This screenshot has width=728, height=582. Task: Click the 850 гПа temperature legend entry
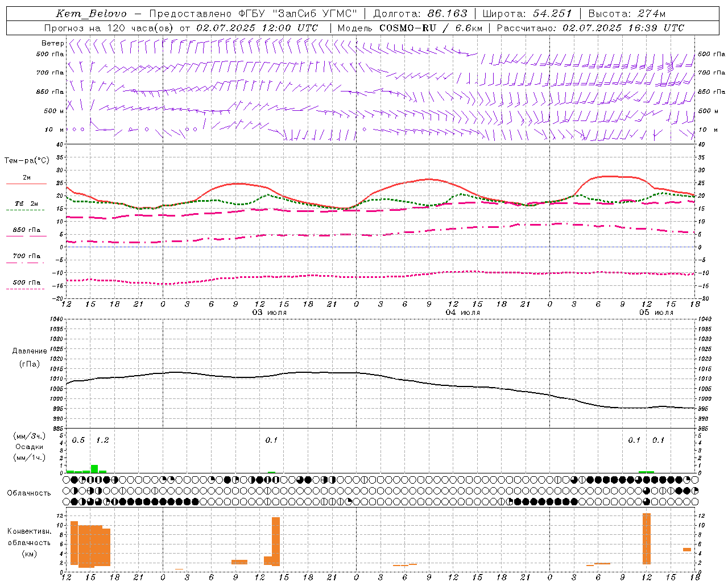[x=26, y=230]
